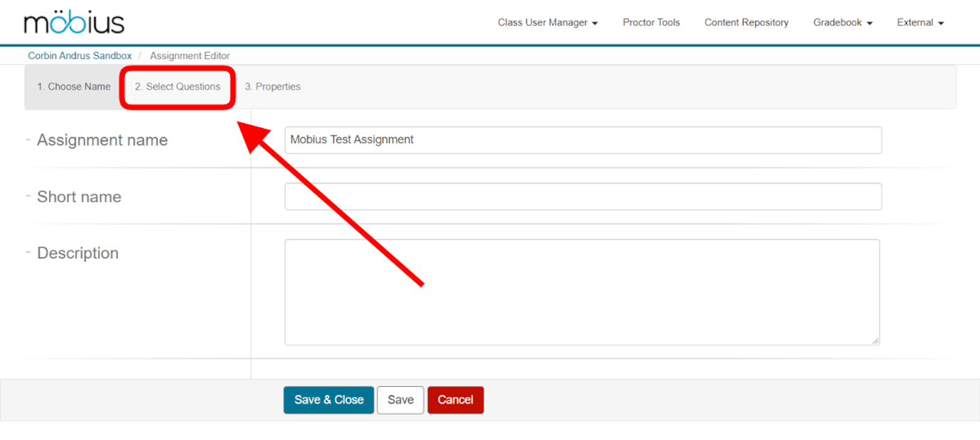Screen dimensions: 980x440
Task: Switch to the 2. Select Questions tab
Action: (178, 87)
